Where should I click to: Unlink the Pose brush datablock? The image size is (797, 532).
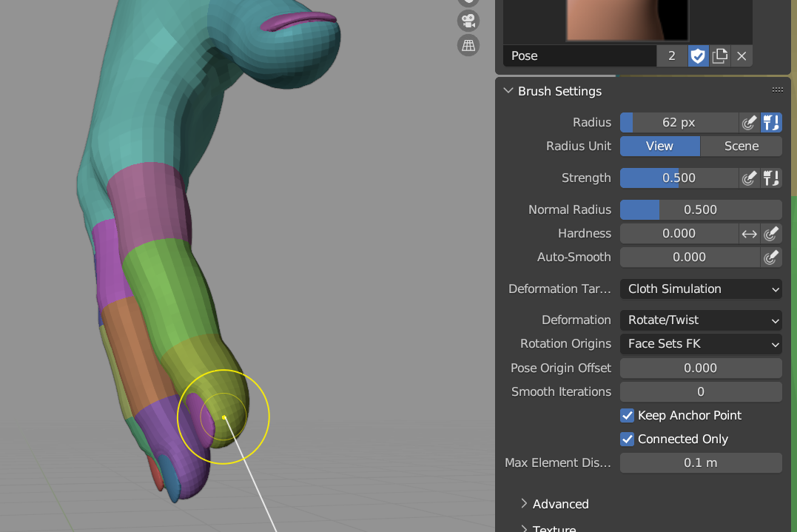coord(741,56)
